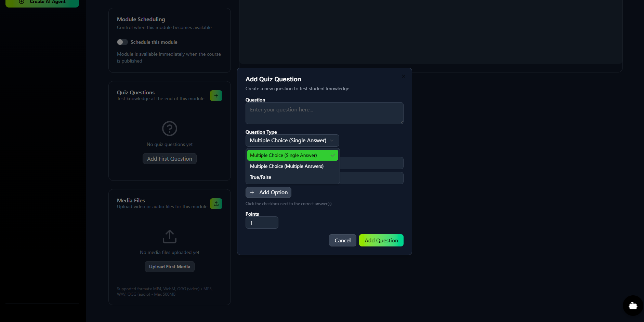Viewport: 644px width, 322px height.
Task: Focus the Points number field
Action: click(x=262, y=223)
